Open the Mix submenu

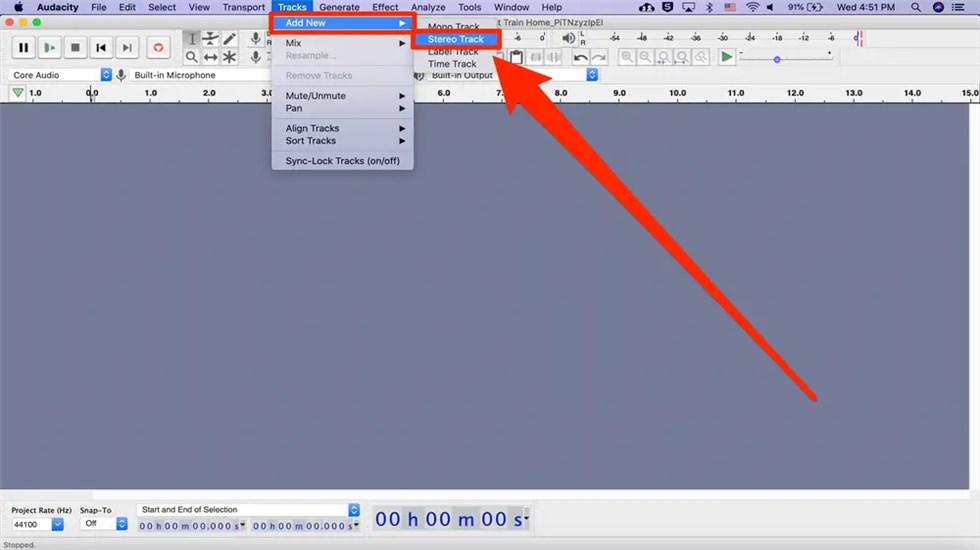point(342,43)
